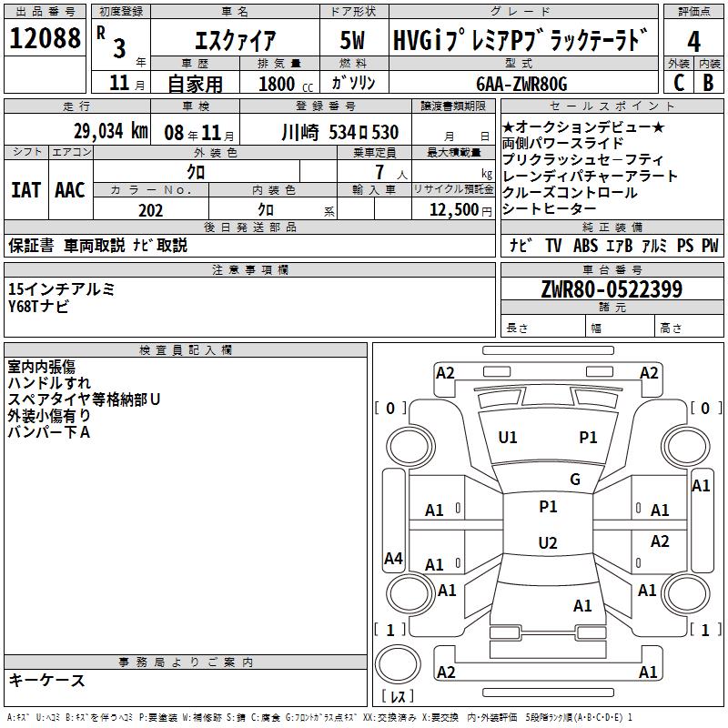Select the evaluation score 4

click(694, 42)
